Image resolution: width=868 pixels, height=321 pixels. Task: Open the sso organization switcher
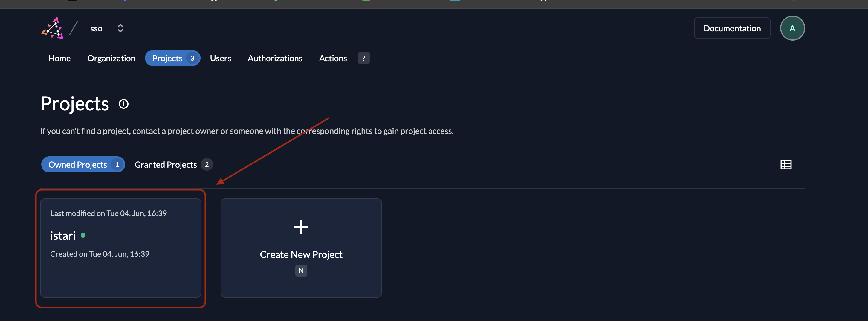point(96,28)
